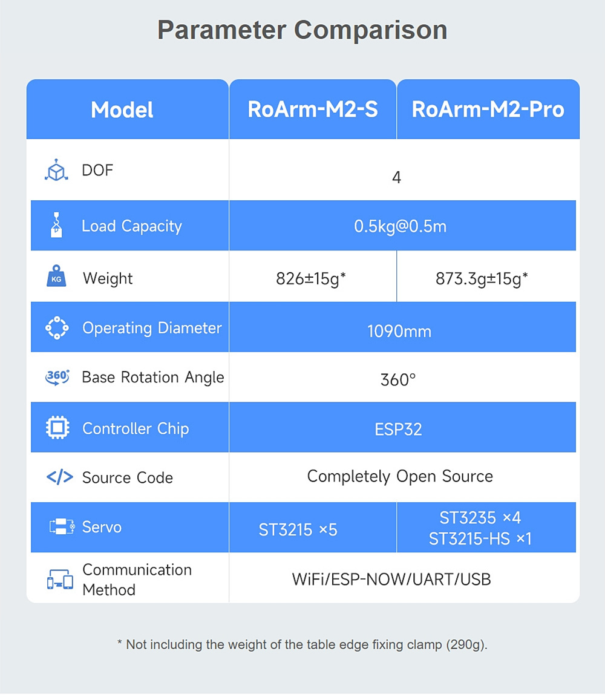Click the Completely Open Source text

click(x=400, y=476)
